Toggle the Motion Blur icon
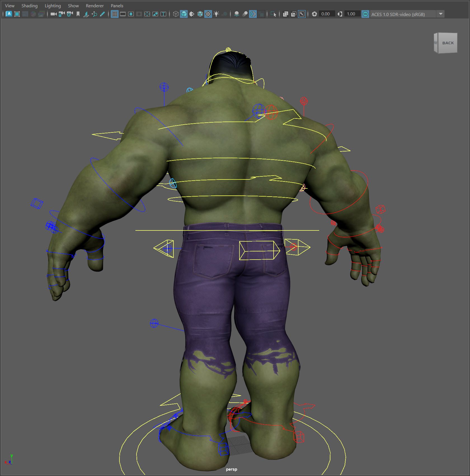Image resolution: width=470 pixels, height=476 pixels. [x=245, y=14]
